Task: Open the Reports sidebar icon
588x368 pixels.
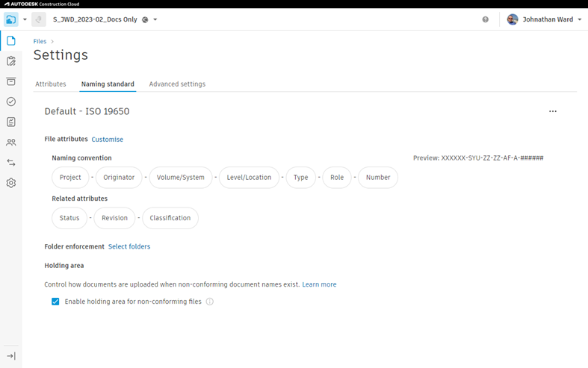Action: (x=11, y=122)
